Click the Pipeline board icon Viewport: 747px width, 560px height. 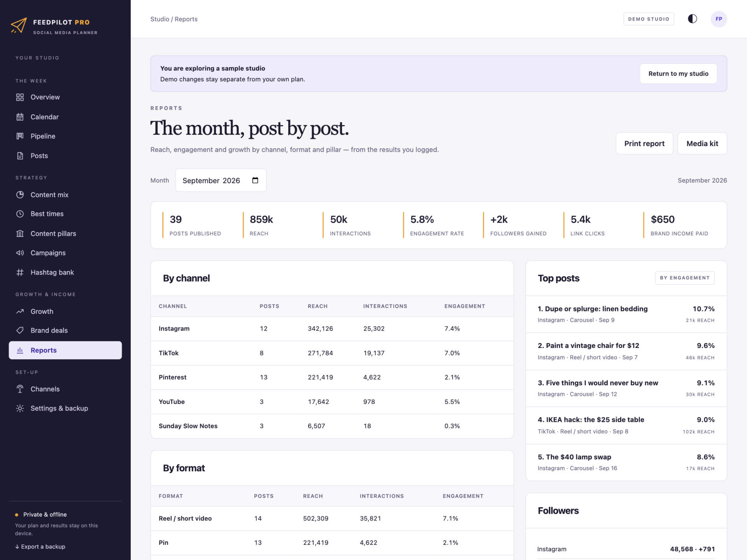(20, 136)
